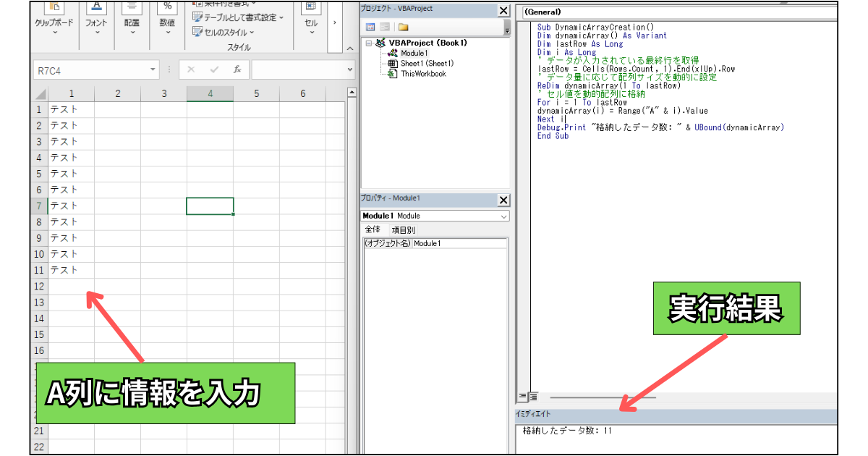Open セルのスタイル menu
The width and height of the screenshot is (868, 456).
click(x=224, y=32)
